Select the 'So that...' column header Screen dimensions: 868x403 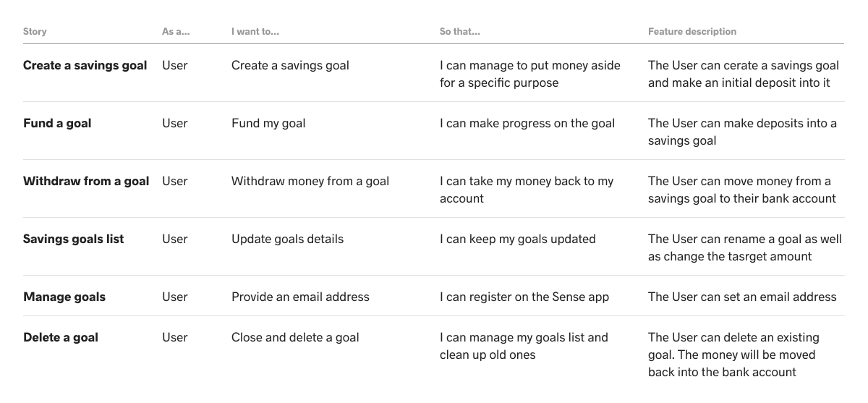click(x=460, y=32)
